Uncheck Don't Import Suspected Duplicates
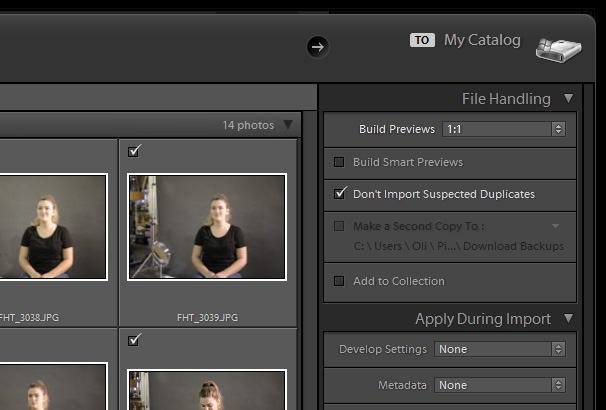 340,194
